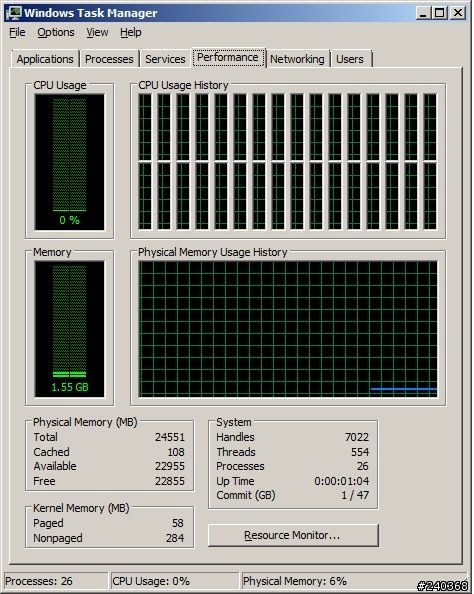Click the Physical Memory Usage History graph
This screenshot has height=594, width=474.
tap(288, 329)
